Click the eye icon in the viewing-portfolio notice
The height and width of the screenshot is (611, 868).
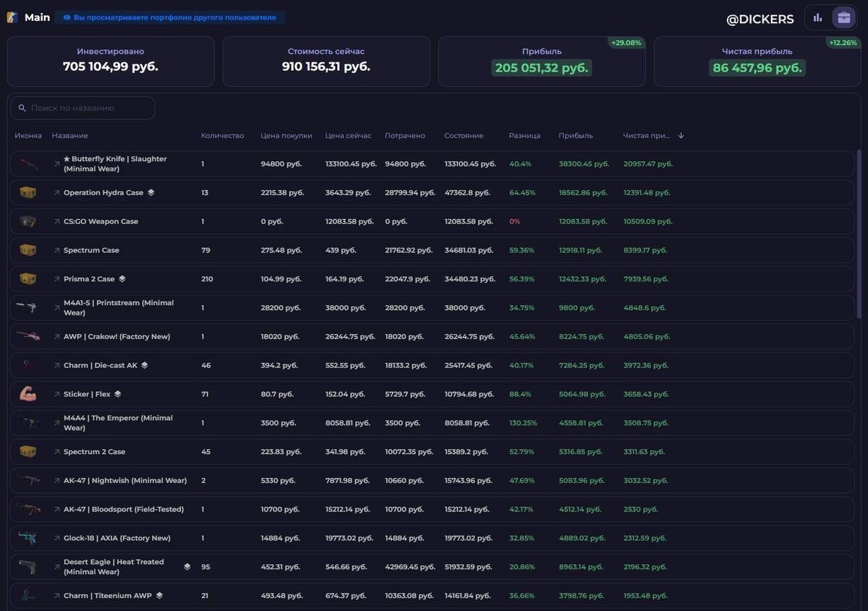coord(67,17)
